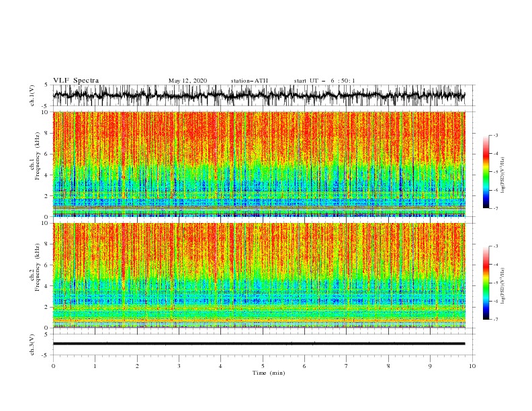
Task: Click the "8" kHz tick of ch.2 spectrogram
Action: 47,244
